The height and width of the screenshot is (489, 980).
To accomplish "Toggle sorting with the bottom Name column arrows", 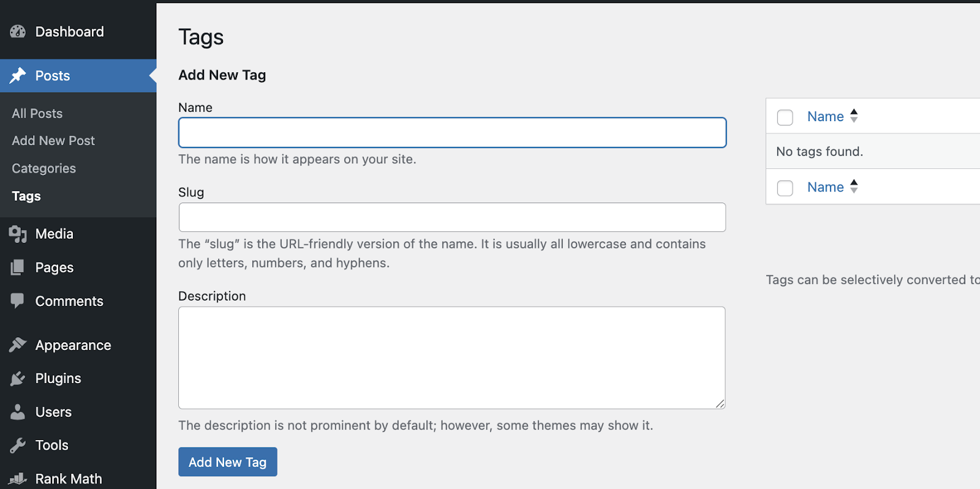I will click(x=855, y=187).
